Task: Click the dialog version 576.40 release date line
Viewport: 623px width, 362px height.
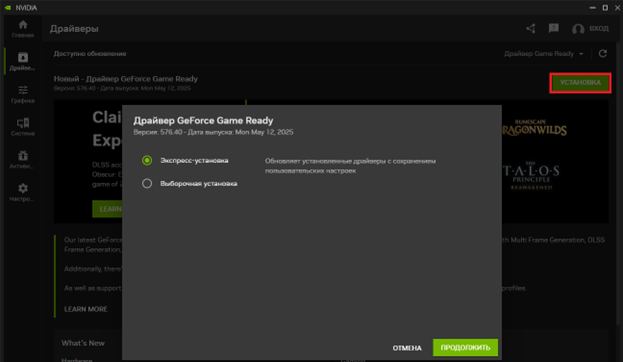Action: (x=213, y=132)
